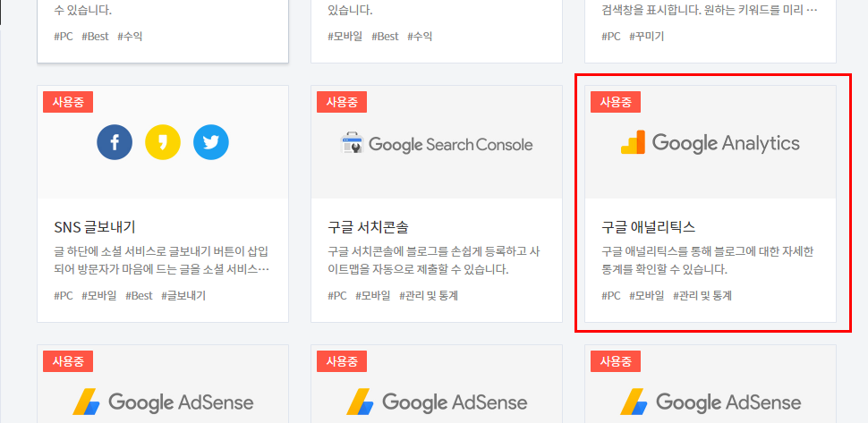Image resolution: width=868 pixels, height=423 pixels.
Task: Click #PC tag on SNS 글보내기 card
Action: (64, 296)
